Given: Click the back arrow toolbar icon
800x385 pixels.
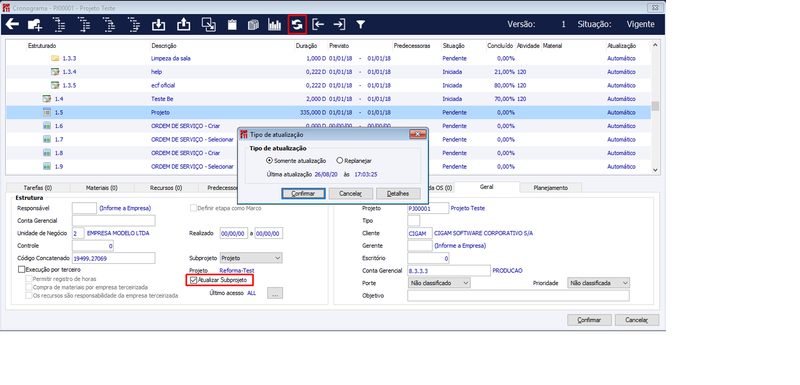Looking at the screenshot, I should click(12, 24).
